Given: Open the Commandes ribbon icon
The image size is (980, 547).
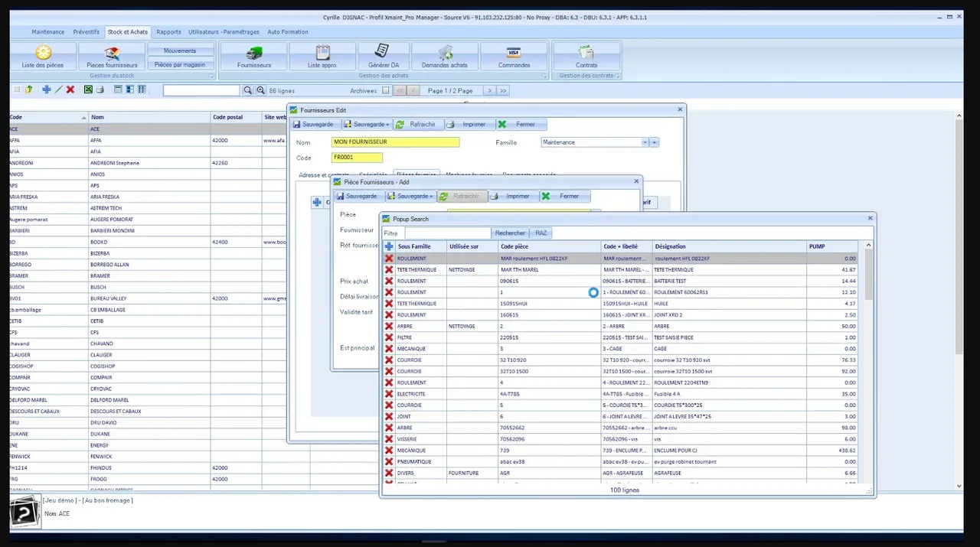Looking at the screenshot, I should tap(514, 57).
